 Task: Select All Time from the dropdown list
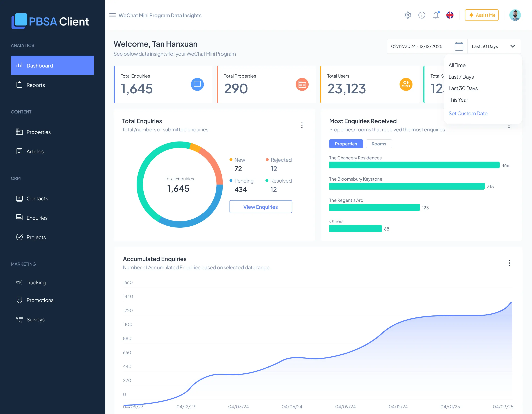[457, 65]
